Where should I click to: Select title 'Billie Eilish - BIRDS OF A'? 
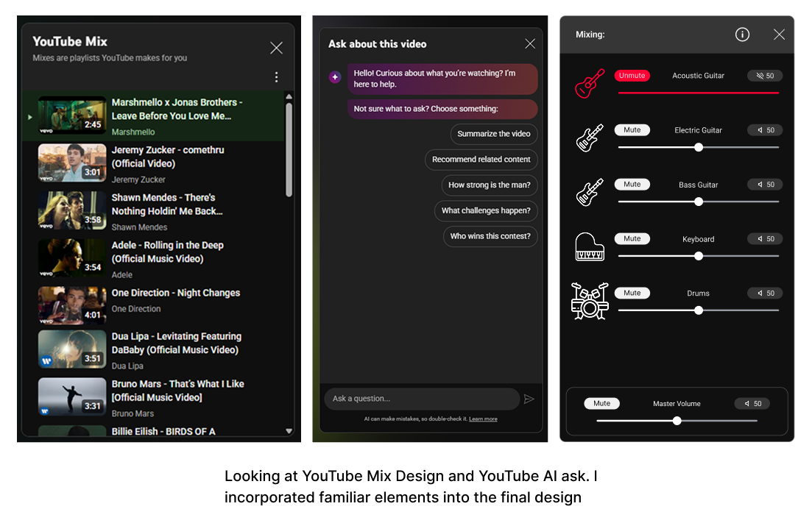tap(163, 432)
